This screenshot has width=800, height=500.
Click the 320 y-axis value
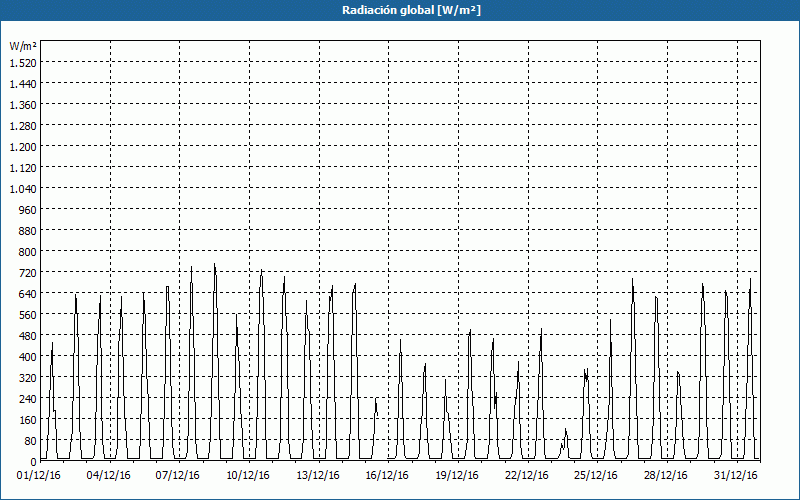[28, 378]
